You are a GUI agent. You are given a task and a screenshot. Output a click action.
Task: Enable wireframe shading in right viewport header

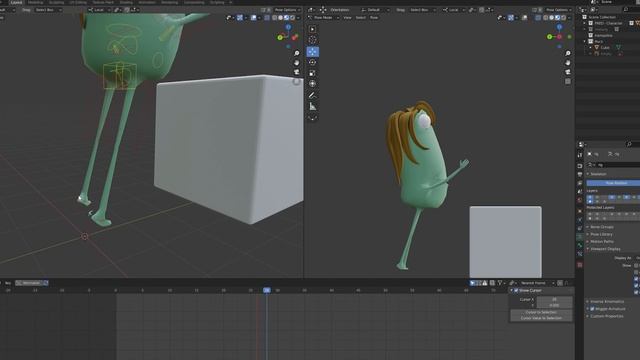click(546, 18)
